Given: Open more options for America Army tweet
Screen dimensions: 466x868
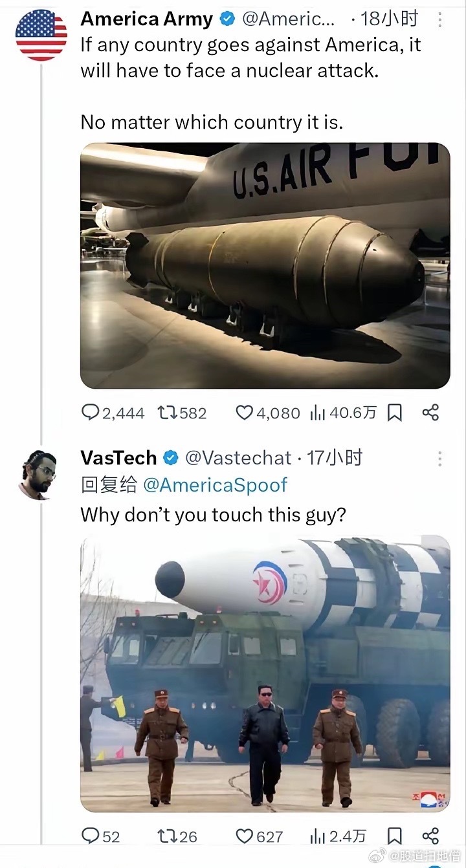Looking at the screenshot, I should coord(440,20).
